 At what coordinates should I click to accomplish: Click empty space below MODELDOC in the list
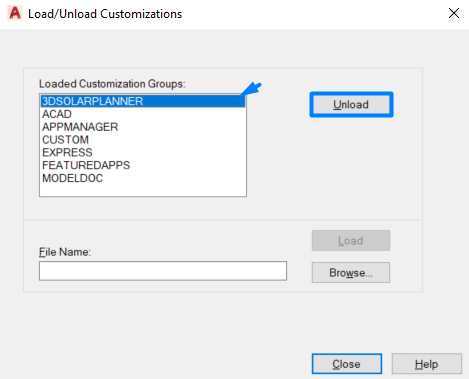pyautogui.click(x=143, y=190)
